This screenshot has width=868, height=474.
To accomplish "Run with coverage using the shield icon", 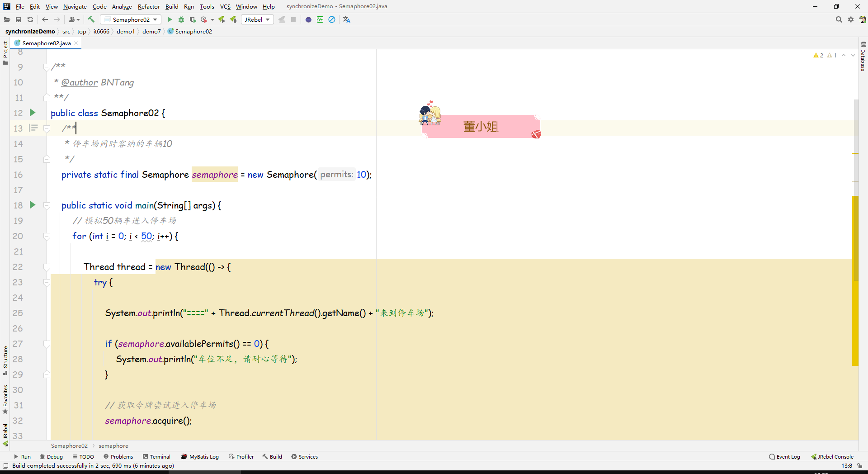I will [193, 19].
